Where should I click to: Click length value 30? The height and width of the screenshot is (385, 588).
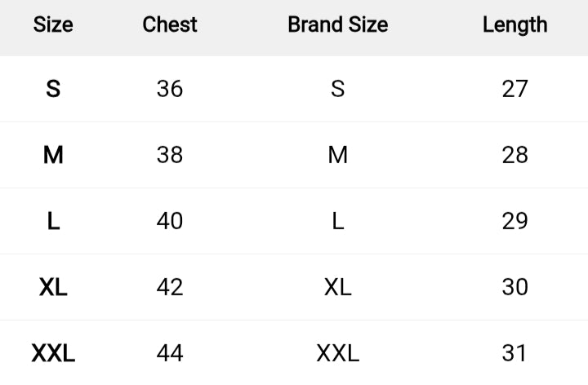pyautogui.click(x=514, y=286)
